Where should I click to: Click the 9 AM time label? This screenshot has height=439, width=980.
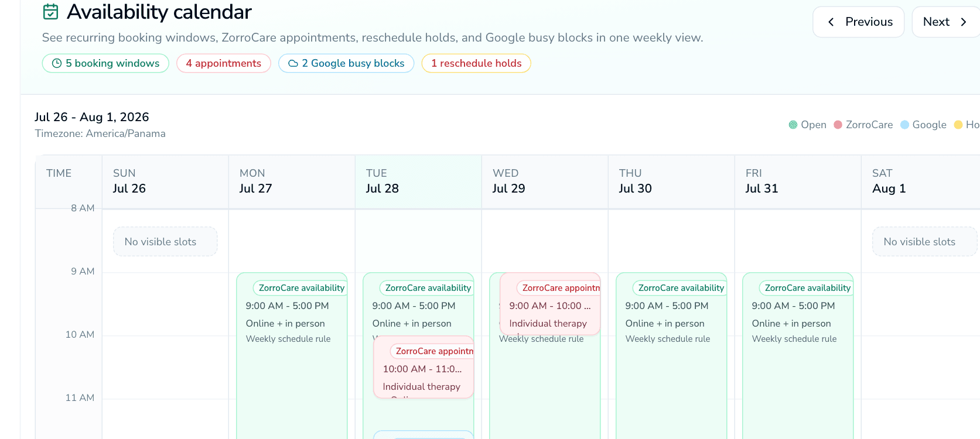click(x=83, y=271)
